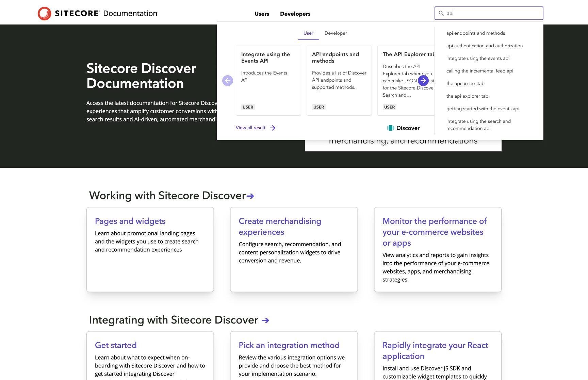Open the 'Monitor the performance' card title

(x=435, y=232)
